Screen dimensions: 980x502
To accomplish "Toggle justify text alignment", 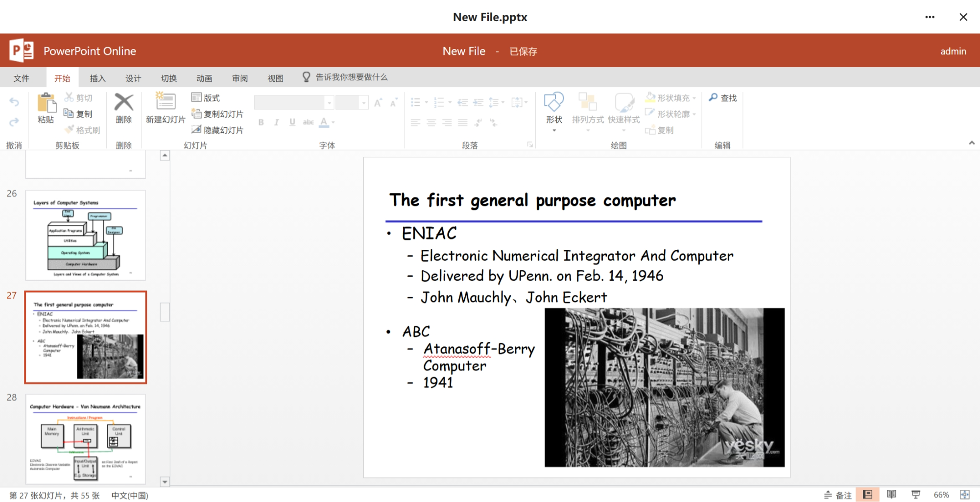I will pyautogui.click(x=462, y=122).
